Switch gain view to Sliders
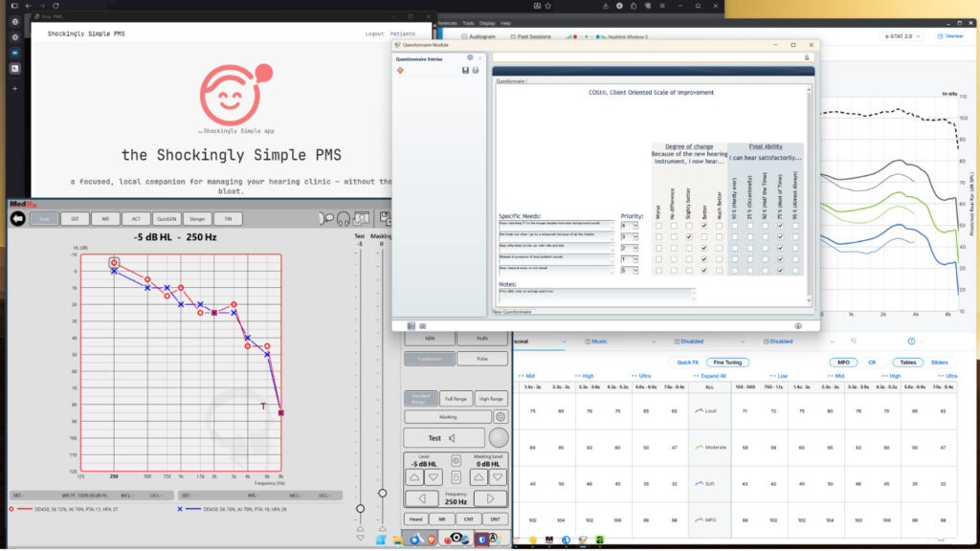Image resolution: width=980 pixels, height=551 pixels. click(940, 363)
